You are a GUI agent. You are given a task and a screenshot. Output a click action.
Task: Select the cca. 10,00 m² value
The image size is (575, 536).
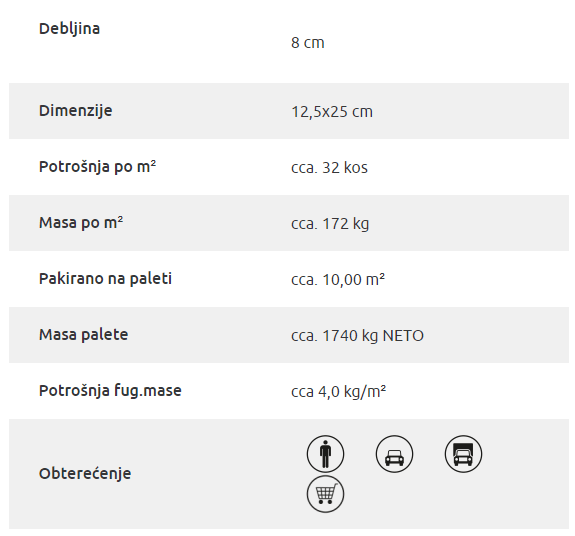[x=338, y=280]
